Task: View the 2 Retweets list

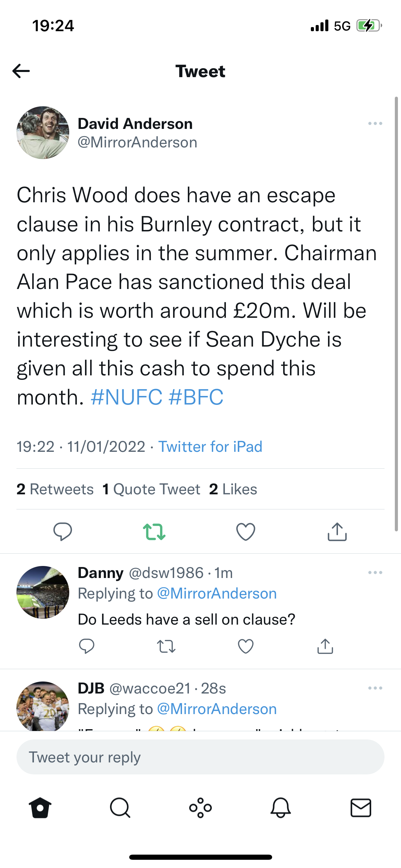Action: [x=55, y=489]
